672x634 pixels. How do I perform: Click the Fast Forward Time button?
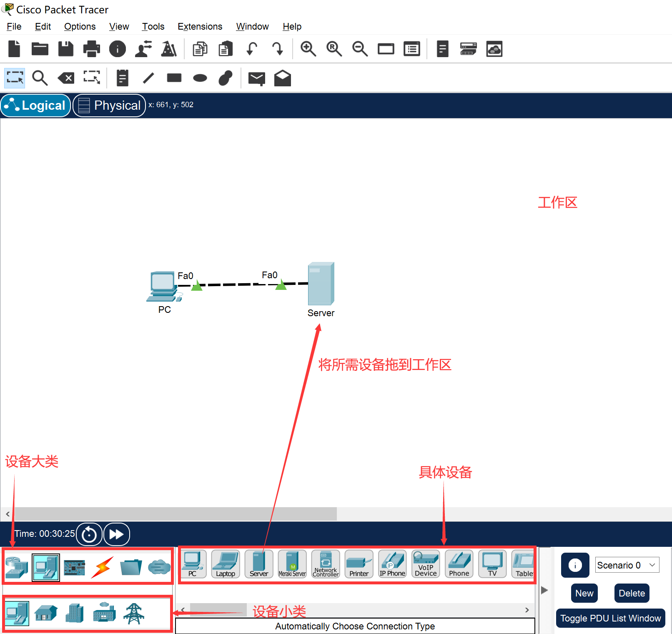pyautogui.click(x=116, y=534)
